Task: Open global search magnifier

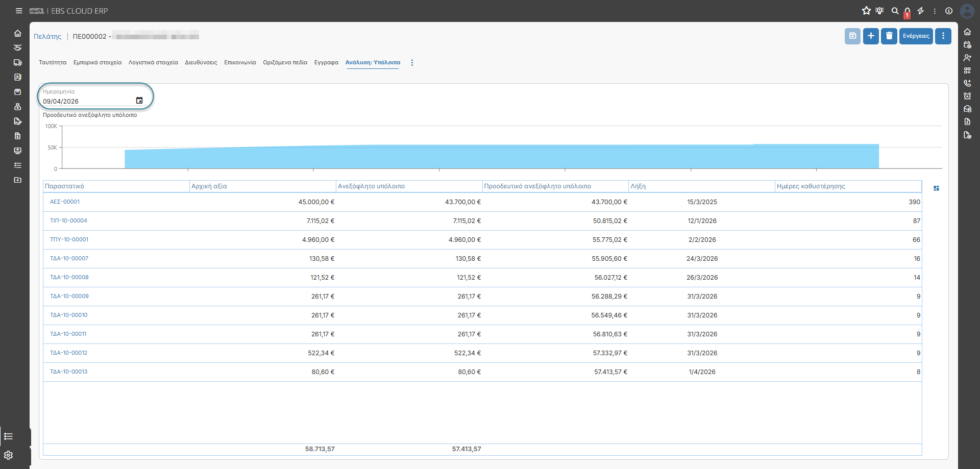Action: (895, 11)
